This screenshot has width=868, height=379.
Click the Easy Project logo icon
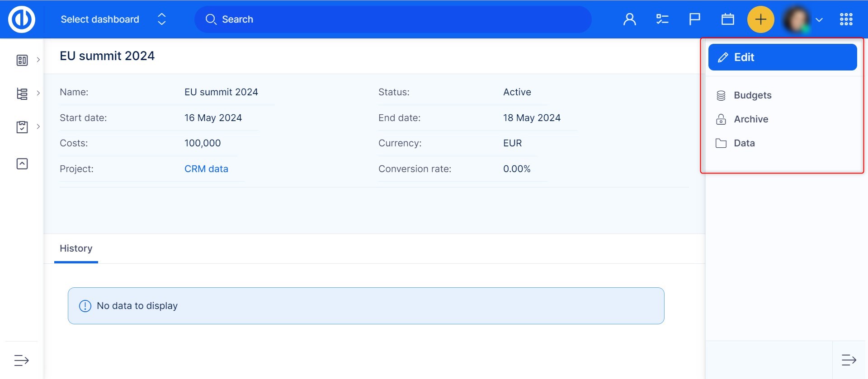[22, 19]
